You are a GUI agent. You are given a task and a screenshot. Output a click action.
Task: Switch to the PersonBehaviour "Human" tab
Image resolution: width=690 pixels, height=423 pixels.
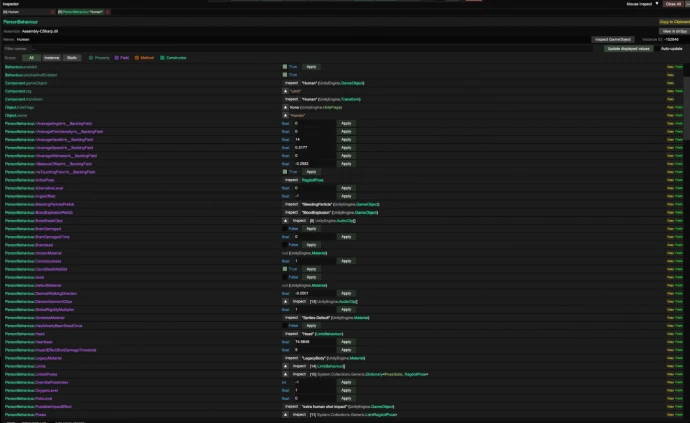[x=81, y=12]
